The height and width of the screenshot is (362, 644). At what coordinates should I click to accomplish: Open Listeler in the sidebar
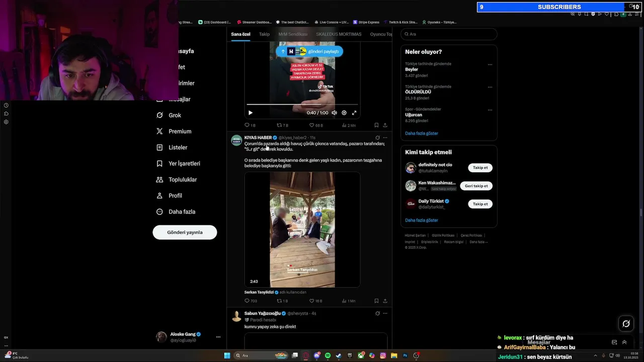pyautogui.click(x=172, y=147)
